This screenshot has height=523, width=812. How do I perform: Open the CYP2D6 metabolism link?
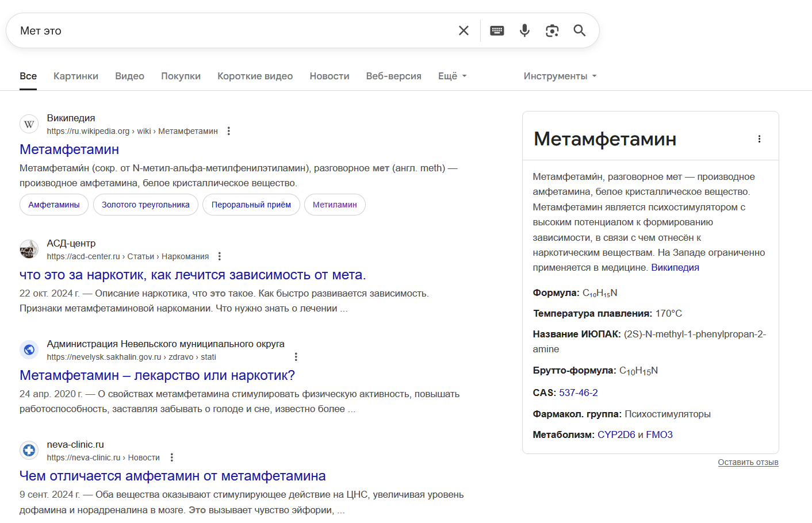(x=616, y=434)
